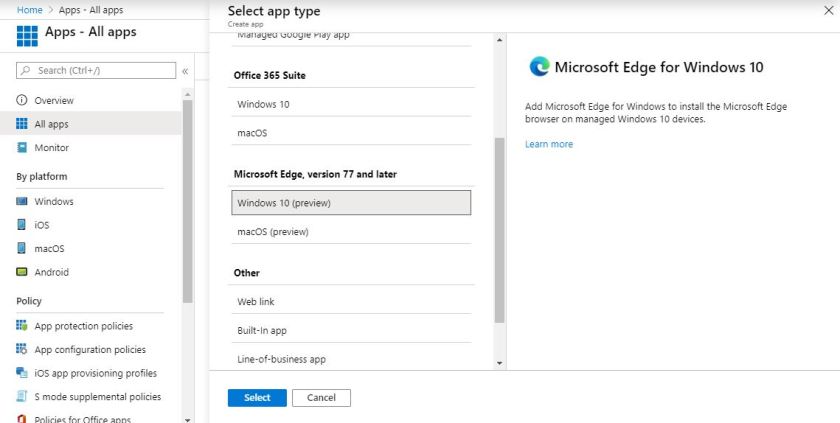Click the Overview info icon in sidebar

[22, 101]
